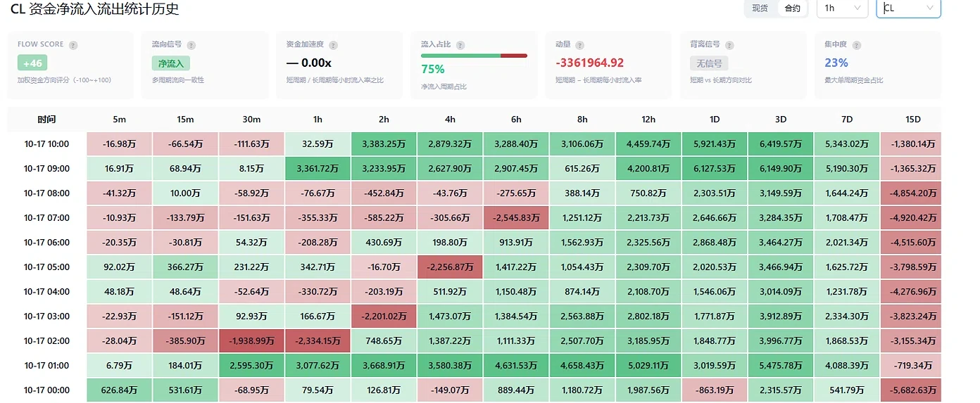
Task: Click the -1,938.99万 cell
Action: (251, 341)
